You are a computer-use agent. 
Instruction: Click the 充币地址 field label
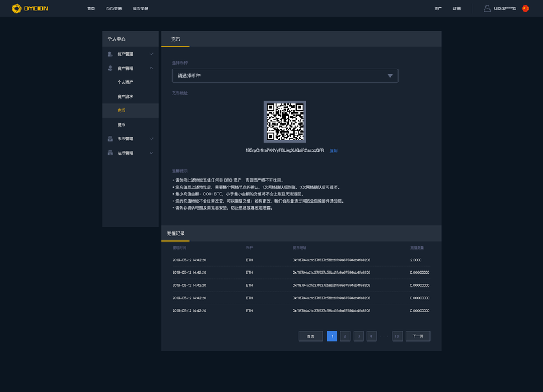click(x=180, y=93)
